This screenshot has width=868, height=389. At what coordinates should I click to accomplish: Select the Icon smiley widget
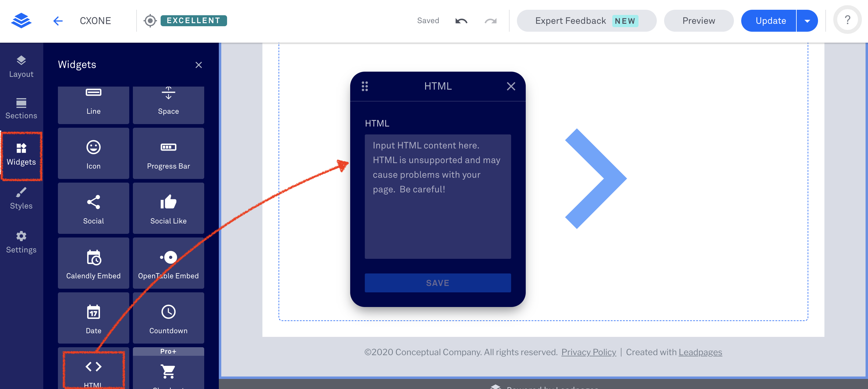point(93,153)
